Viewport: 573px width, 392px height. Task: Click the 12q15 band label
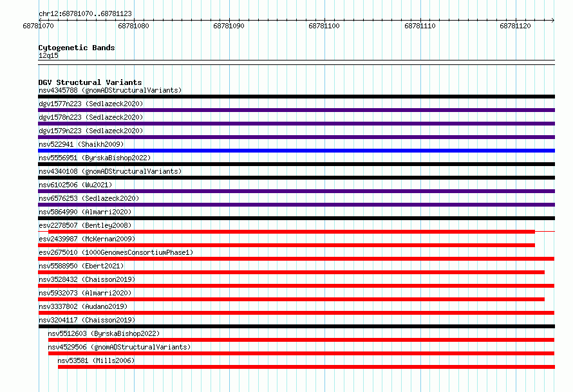pyautogui.click(x=48, y=55)
